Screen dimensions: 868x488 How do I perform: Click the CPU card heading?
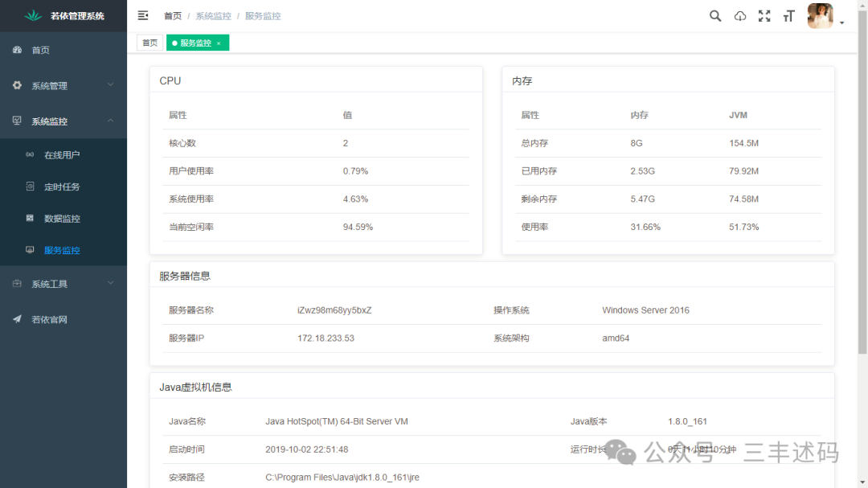coord(170,81)
